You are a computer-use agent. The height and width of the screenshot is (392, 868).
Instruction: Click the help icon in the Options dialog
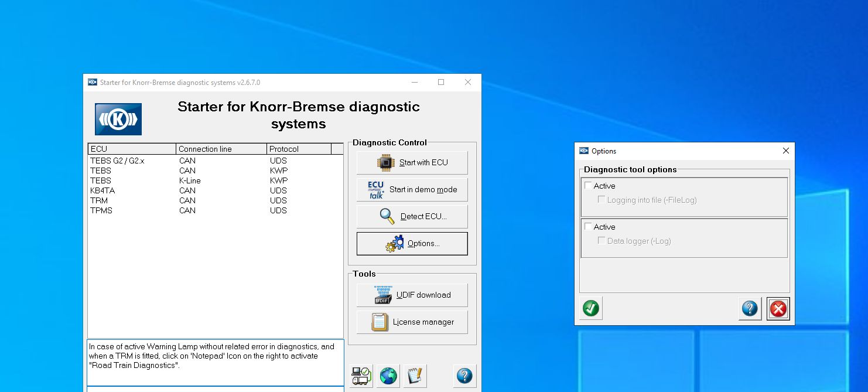pyautogui.click(x=749, y=308)
